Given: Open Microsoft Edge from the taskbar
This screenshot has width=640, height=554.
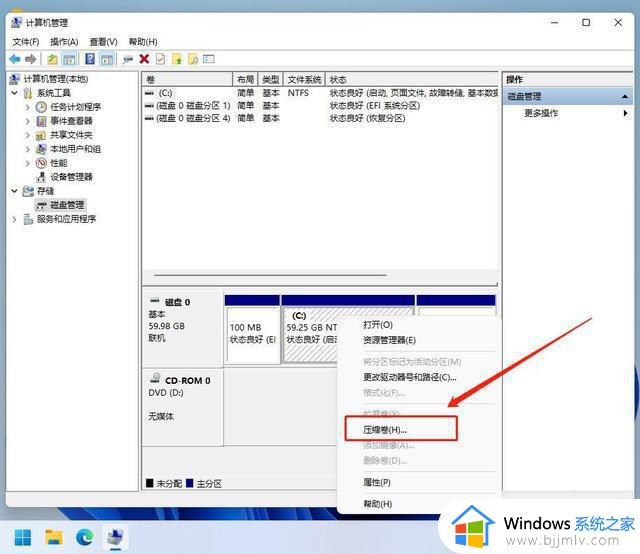Looking at the screenshot, I should coord(84,538).
